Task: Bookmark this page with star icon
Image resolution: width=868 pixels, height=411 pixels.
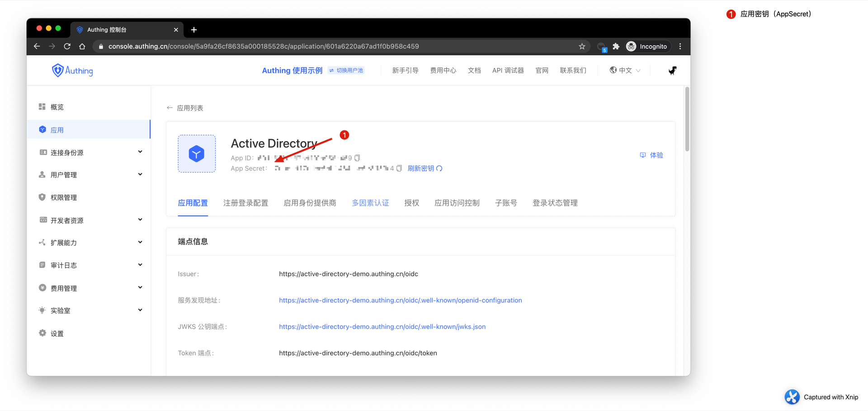Action: [x=582, y=47]
